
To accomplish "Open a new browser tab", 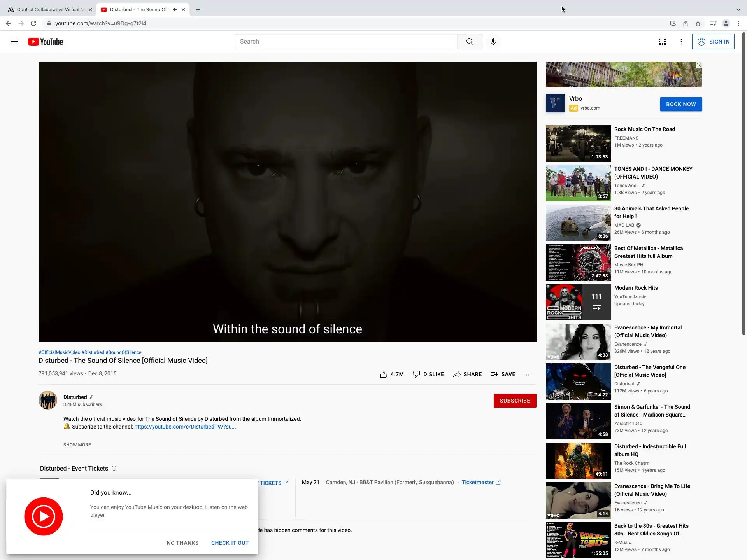I will 198,10.
